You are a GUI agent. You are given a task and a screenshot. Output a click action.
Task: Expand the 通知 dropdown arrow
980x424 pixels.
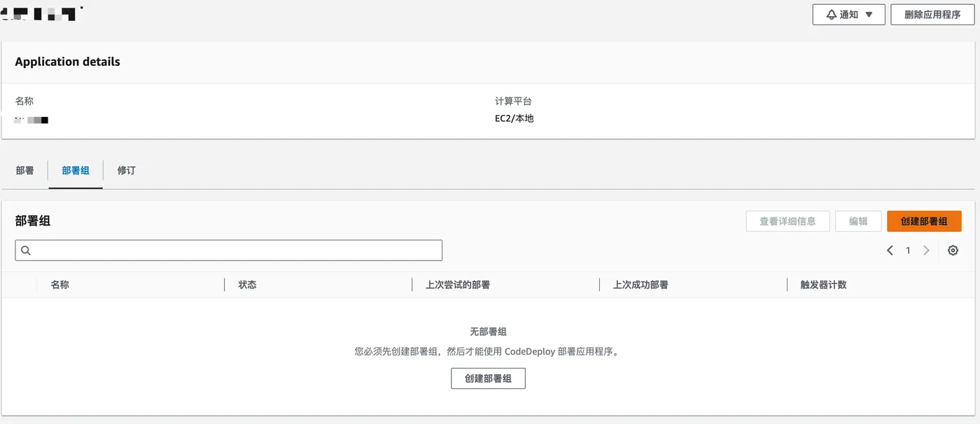pyautogui.click(x=869, y=15)
